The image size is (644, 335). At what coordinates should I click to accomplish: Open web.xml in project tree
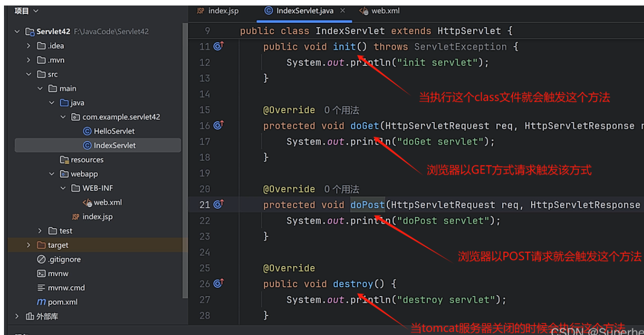pyautogui.click(x=108, y=202)
